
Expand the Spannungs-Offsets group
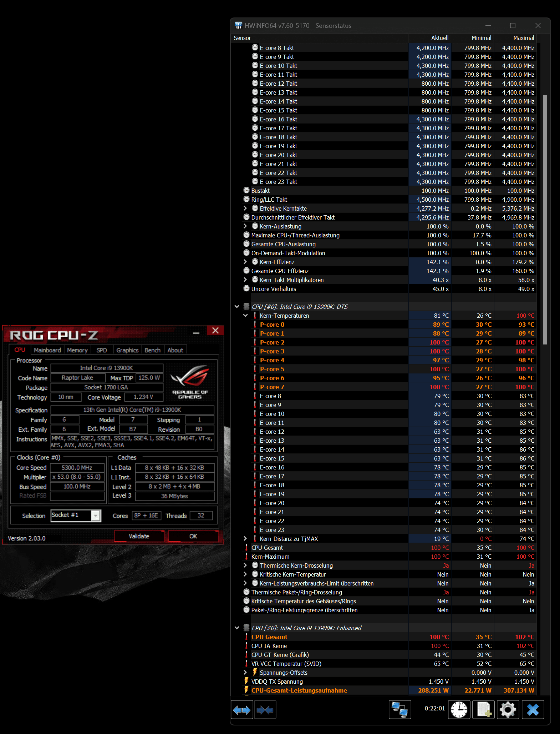click(x=245, y=672)
